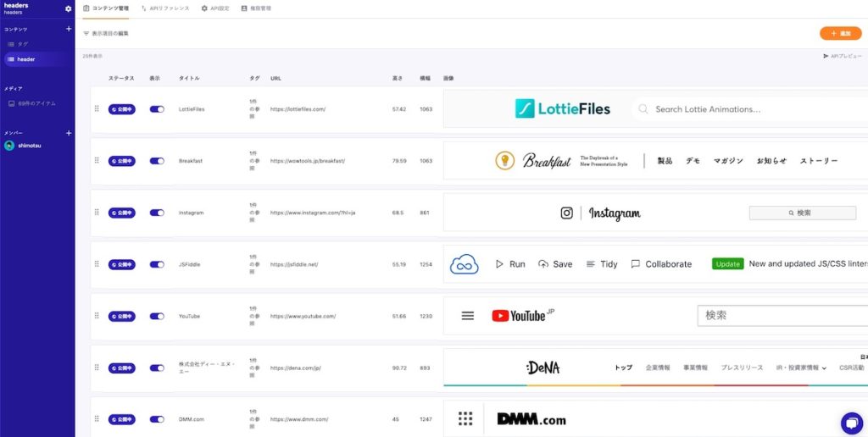Image resolution: width=868 pixels, height=437 pixels.
Task: Click the width value 1254 for JSFiddle
Action: 426,264
